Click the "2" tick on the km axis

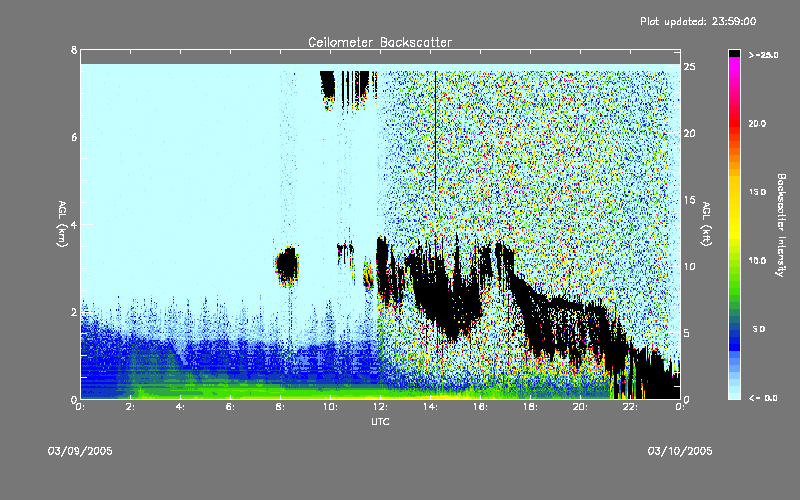[74, 312]
